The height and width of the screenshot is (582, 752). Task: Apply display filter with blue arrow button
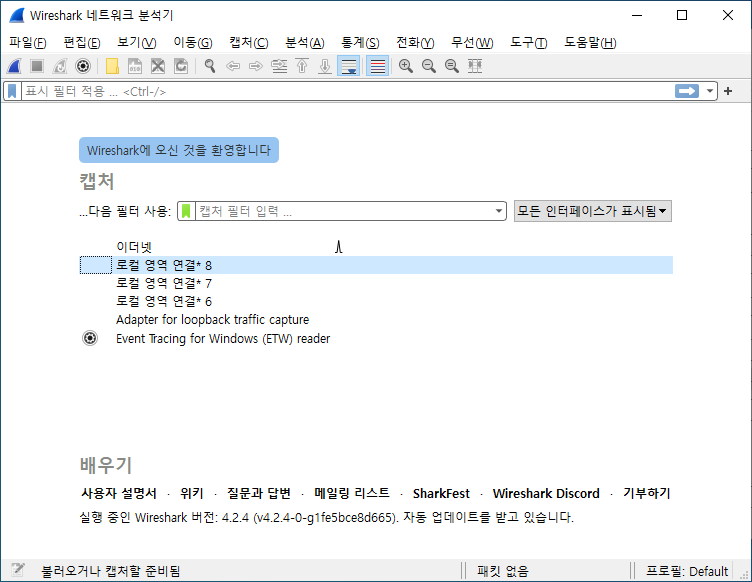[687, 91]
